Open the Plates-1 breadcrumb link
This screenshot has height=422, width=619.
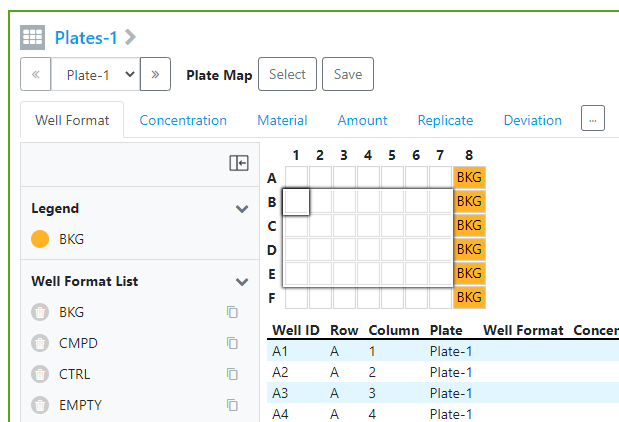[86, 38]
